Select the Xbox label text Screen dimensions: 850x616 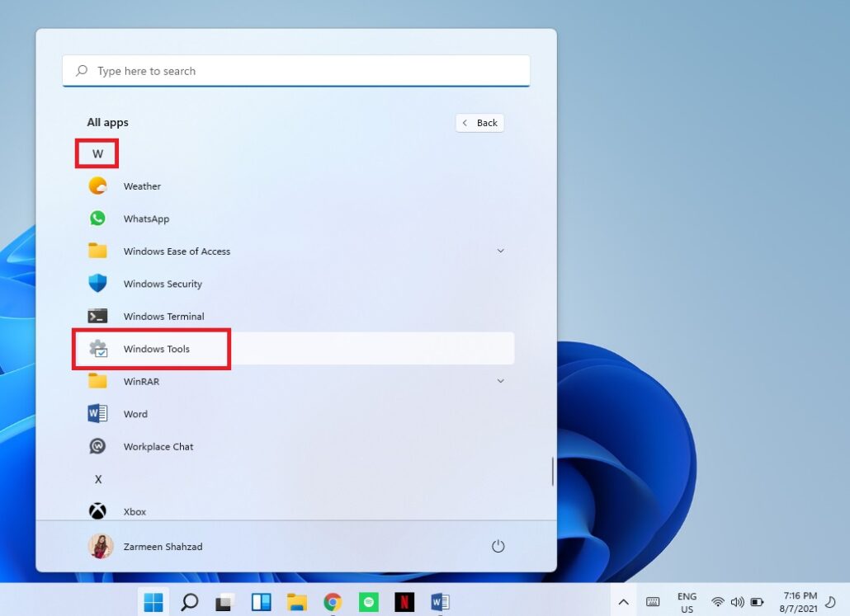[x=135, y=511]
